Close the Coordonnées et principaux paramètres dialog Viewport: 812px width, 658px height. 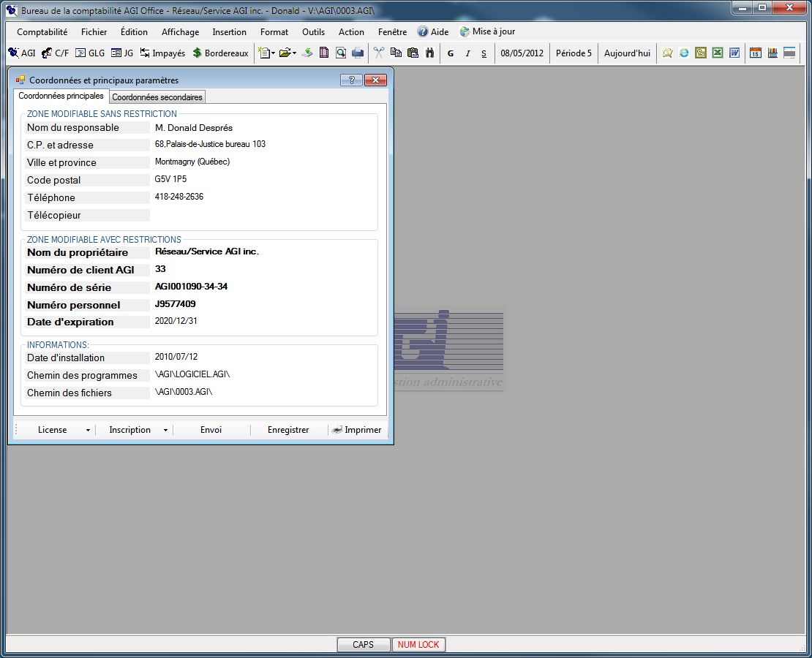point(375,80)
